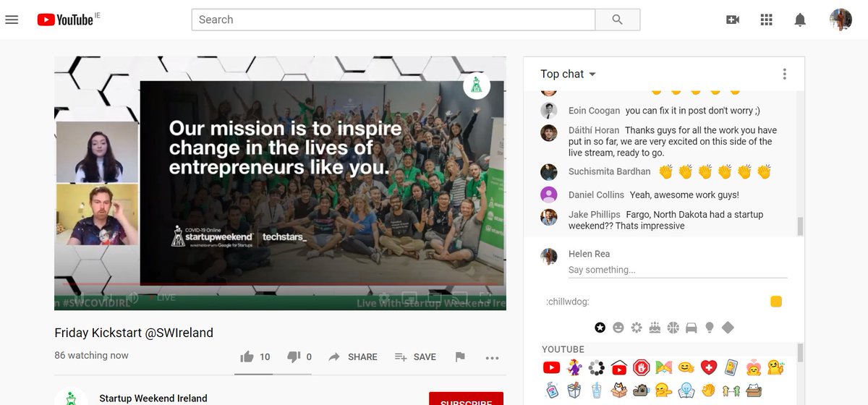This screenshot has height=405, width=868.
Task: Click Jake Phillips' chat avatar
Action: (549, 217)
